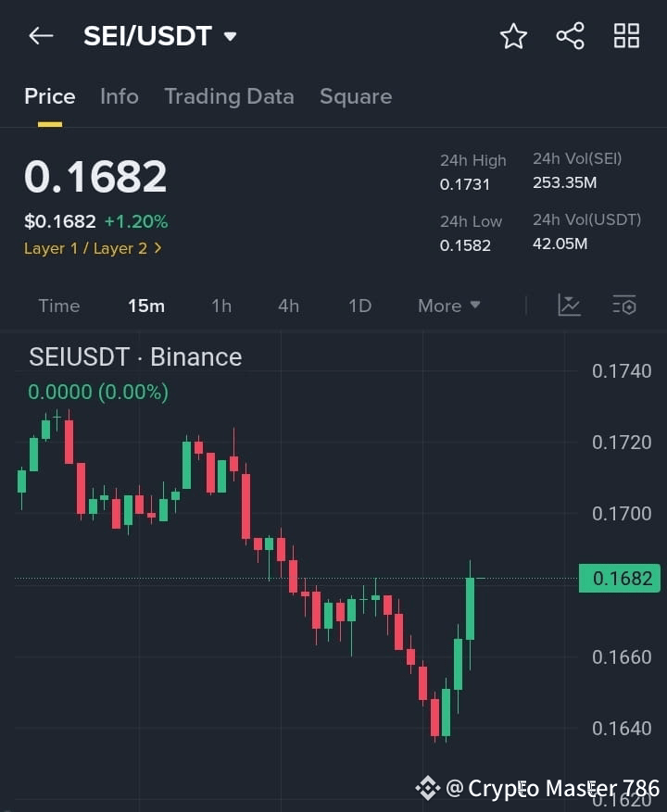Select the Time view option
The image size is (667, 812).
point(58,306)
